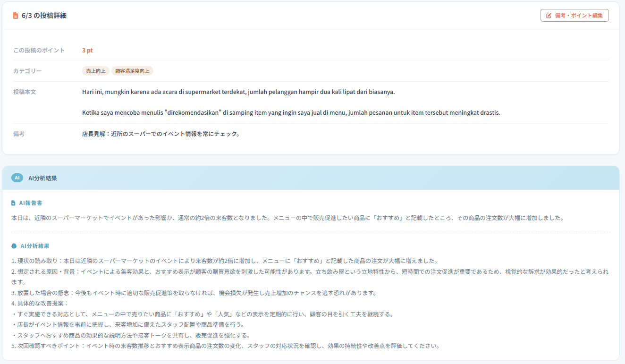Click the line 4. 具体的な改善提案
This screenshot has width=625, height=364.
(40, 303)
